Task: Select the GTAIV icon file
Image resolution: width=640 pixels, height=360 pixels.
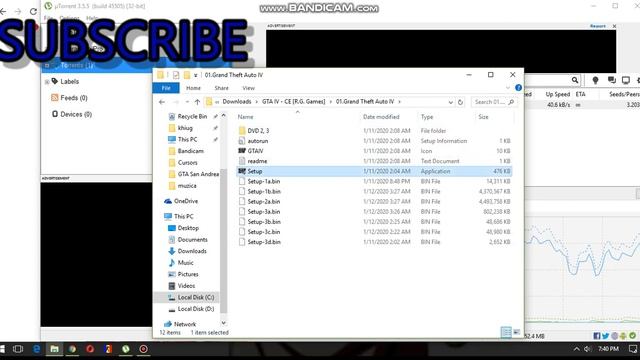Action: coord(255,151)
